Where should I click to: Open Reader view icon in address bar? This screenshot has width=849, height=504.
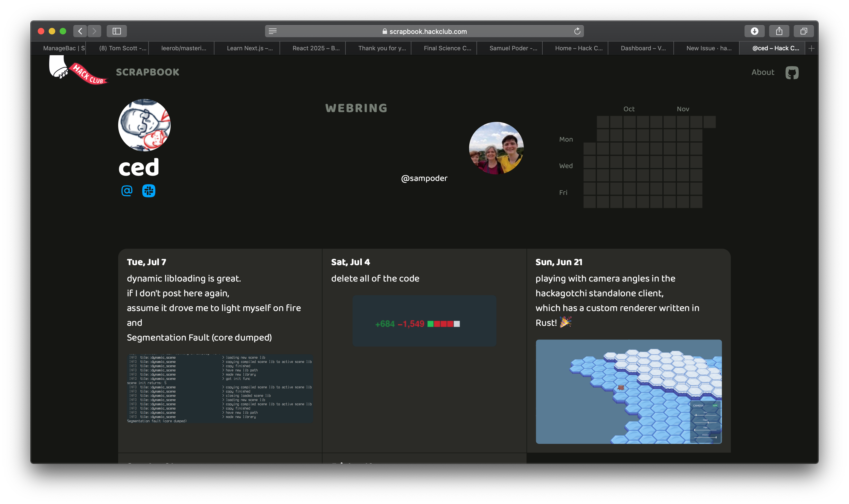point(273,31)
